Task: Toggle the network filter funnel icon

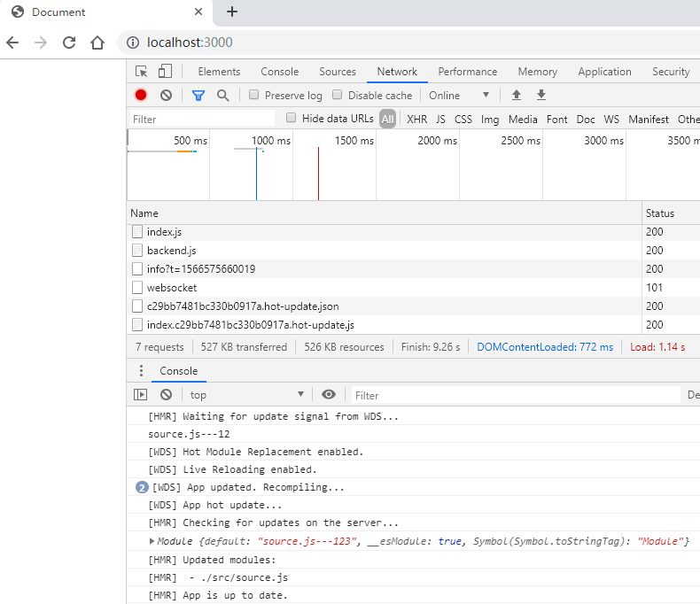Action: 198,95
